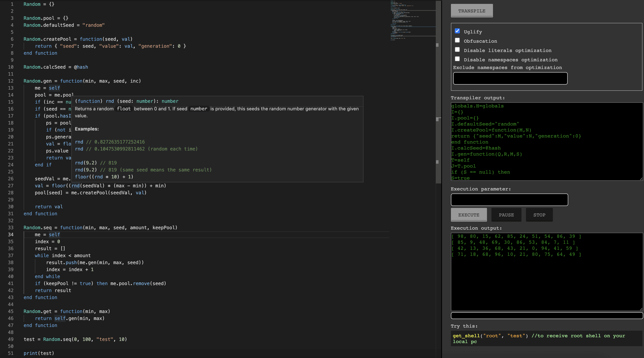Disable the Uglify option
The width and height of the screenshot is (644, 358).
458,31
